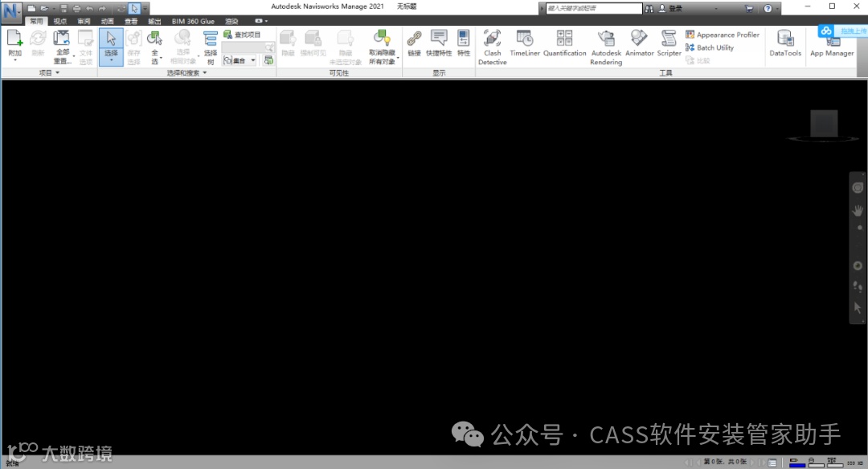
Task: Open App Manager
Action: pyautogui.click(x=832, y=47)
